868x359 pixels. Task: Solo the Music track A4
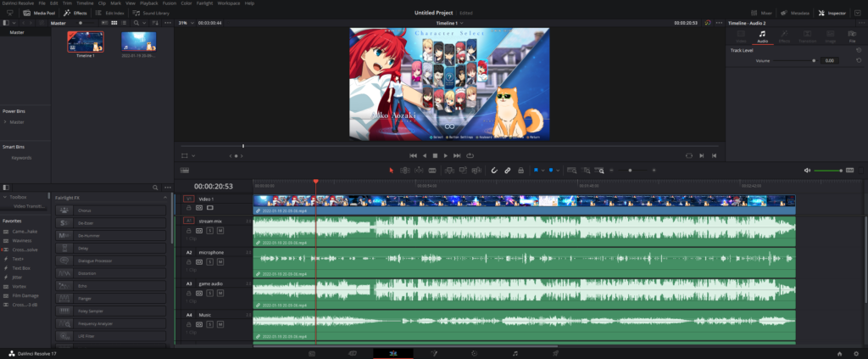[x=210, y=324]
